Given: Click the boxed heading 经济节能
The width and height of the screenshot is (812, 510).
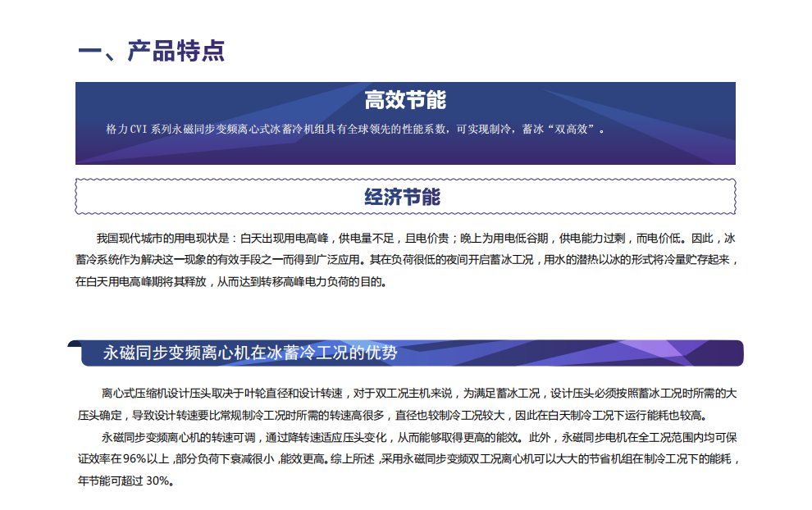Looking at the screenshot, I should [403, 197].
